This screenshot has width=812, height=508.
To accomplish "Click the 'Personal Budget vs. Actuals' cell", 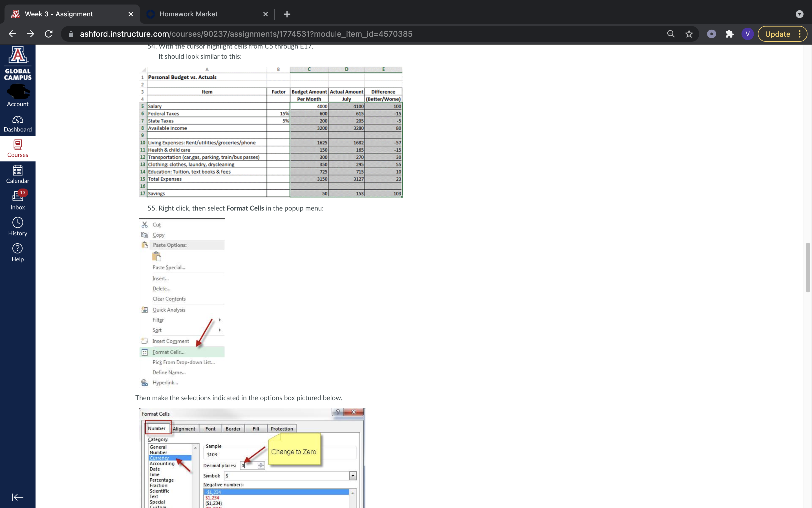I will (x=207, y=77).
